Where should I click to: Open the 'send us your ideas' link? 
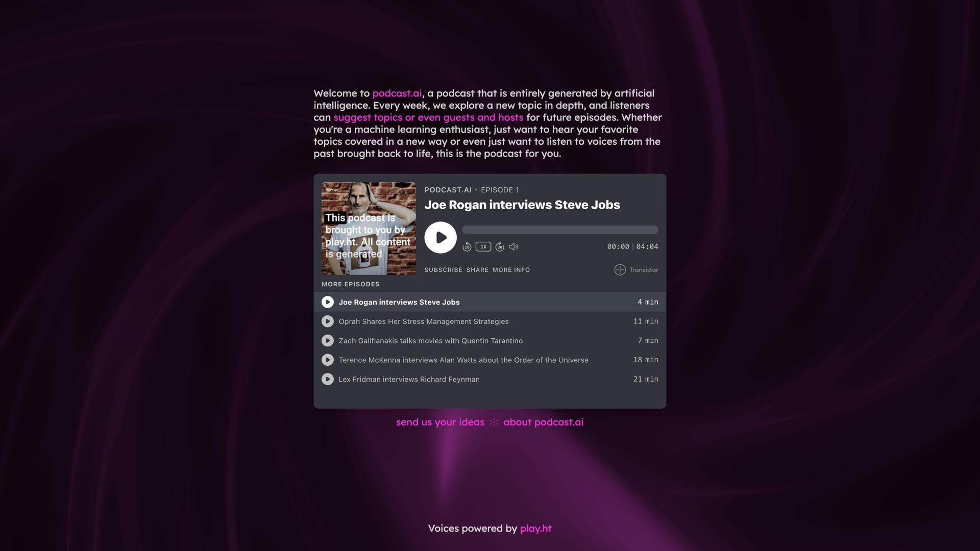[440, 422]
